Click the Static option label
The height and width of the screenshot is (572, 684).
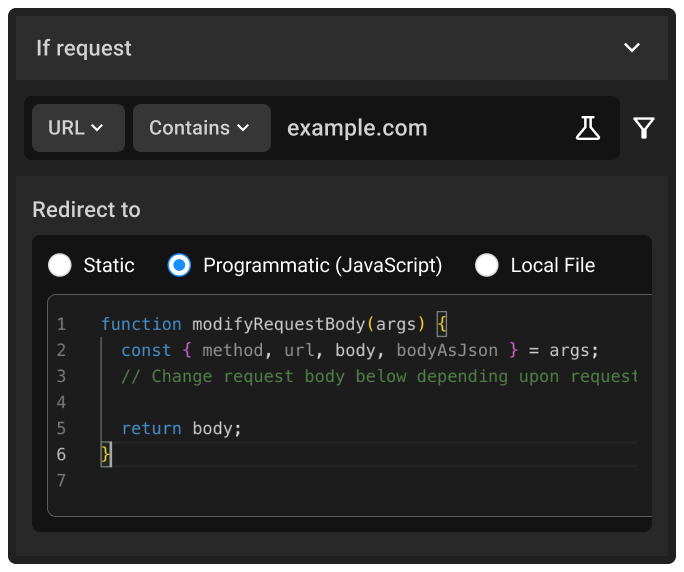pos(109,265)
